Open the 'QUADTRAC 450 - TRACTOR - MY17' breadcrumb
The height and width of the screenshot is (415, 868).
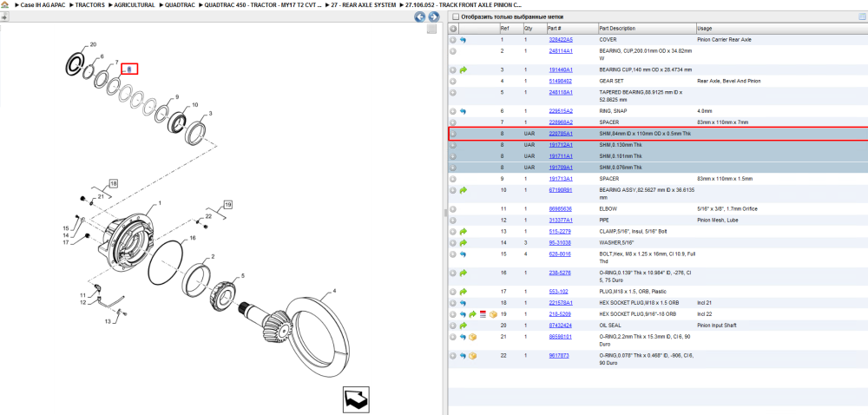263,4
